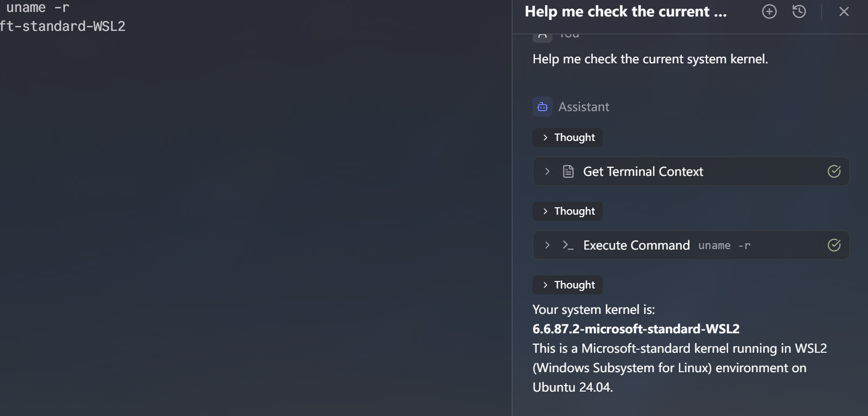Image resolution: width=868 pixels, height=416 pixels.
Task: Click the success checkmark on Get Terminal Context
Action: [834, 171]
